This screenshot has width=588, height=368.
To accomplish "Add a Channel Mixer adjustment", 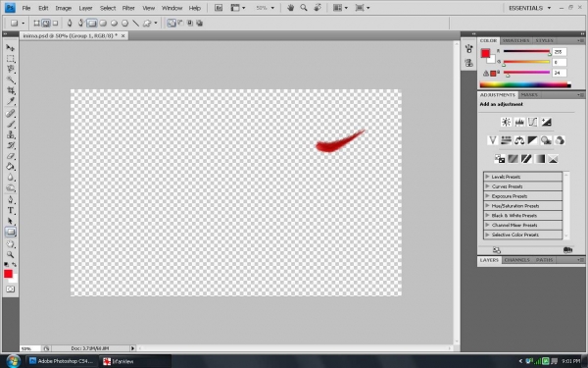I will 560,140.
